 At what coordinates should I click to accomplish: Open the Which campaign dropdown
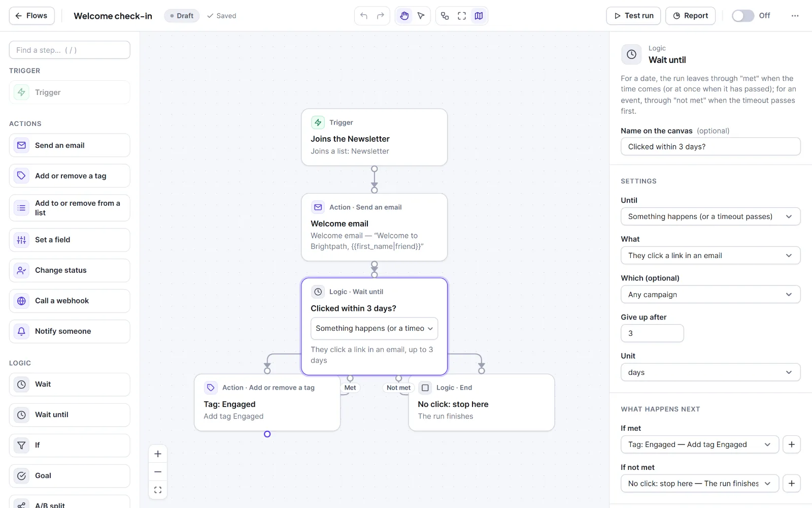[x=710, y=295]
